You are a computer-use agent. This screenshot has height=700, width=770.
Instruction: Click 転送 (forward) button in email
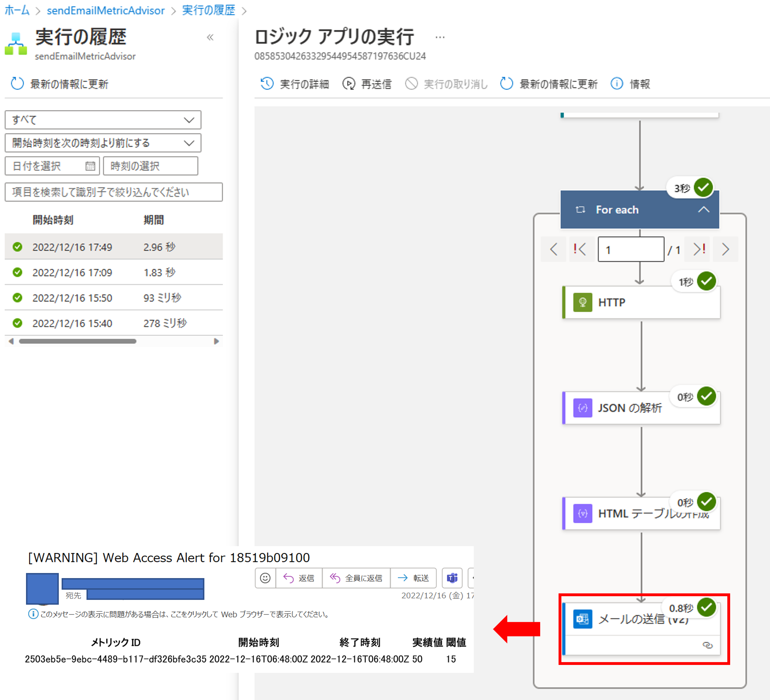point(413,578)
